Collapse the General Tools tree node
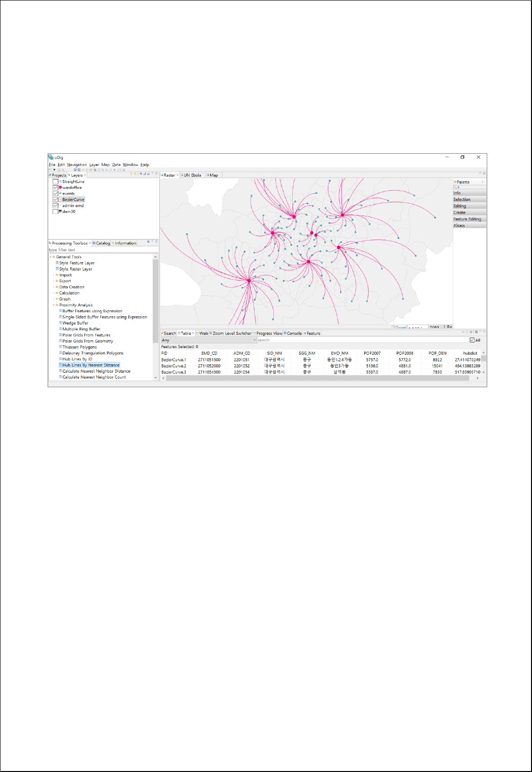 51,257
